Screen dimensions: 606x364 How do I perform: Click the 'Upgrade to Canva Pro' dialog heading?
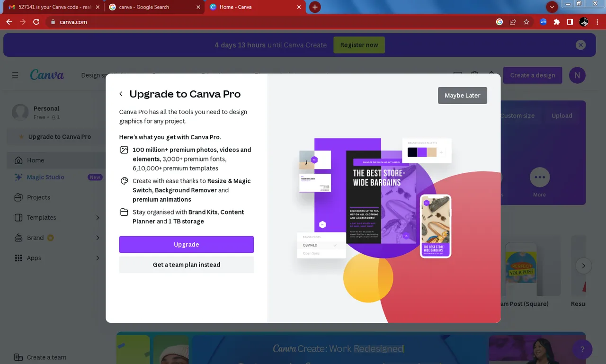[x=185, y=94]
